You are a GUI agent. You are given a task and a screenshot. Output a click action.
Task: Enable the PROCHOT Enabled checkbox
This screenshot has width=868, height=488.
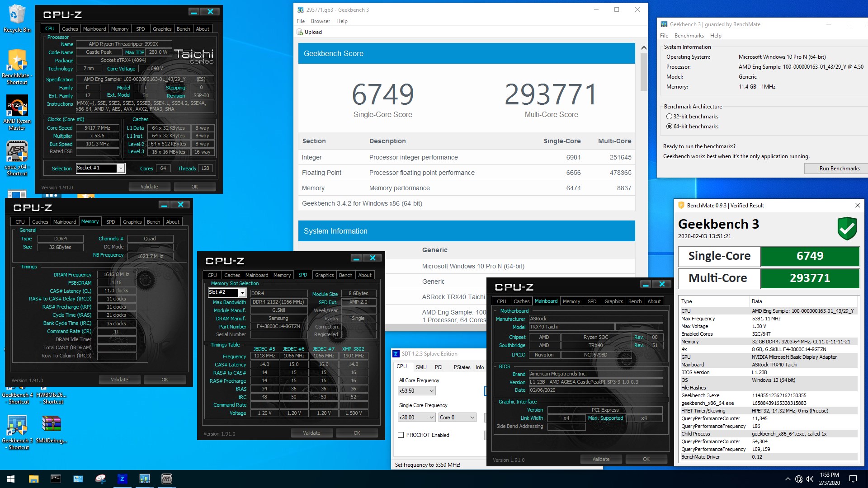coord(401,435)
